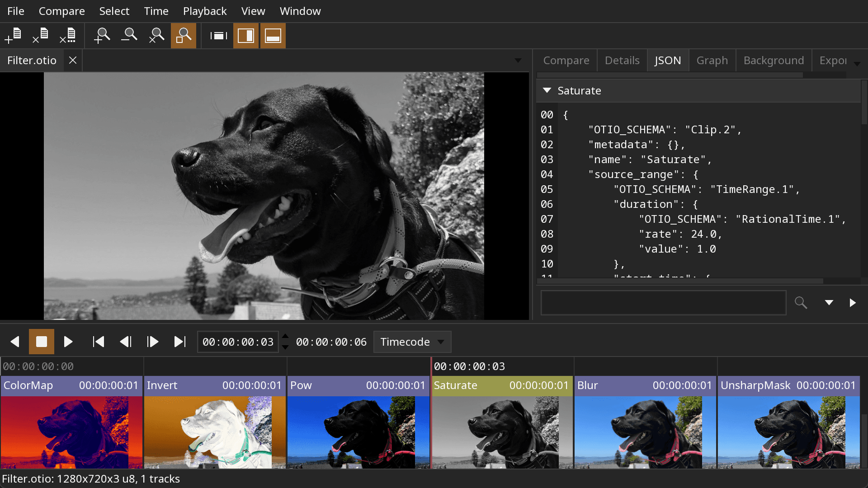Click the close all files icon
Viewport: 868px width, 488px height.
(67, 36)
